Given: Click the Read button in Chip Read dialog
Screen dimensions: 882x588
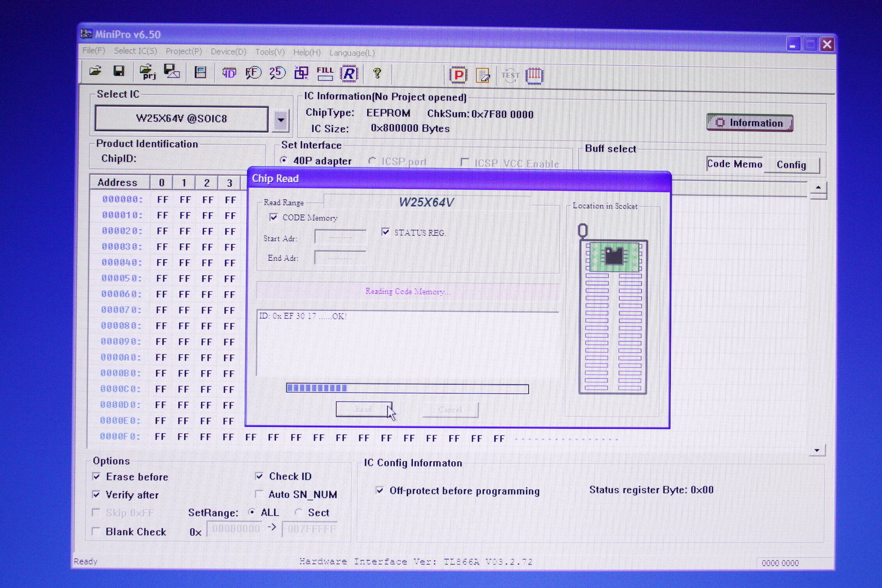Looking at the screenshot, I should coord(364,409).
